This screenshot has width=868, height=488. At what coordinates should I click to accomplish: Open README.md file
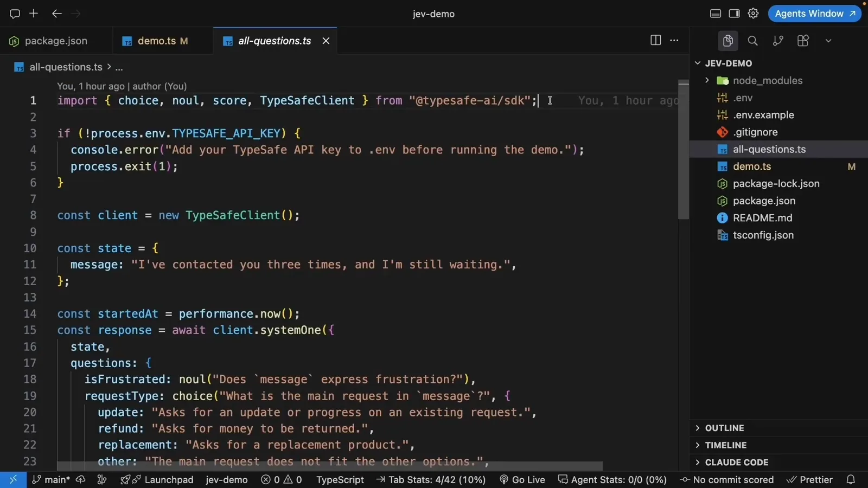[779, 218]
